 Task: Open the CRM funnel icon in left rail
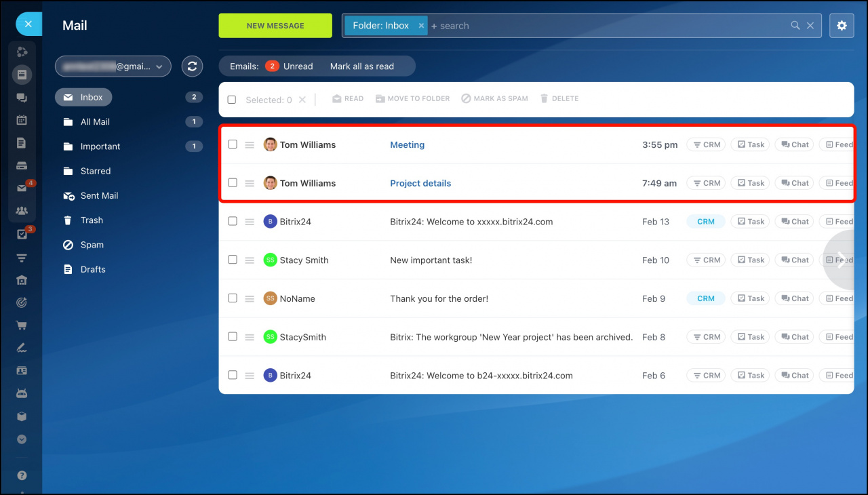tap(22, 258)
